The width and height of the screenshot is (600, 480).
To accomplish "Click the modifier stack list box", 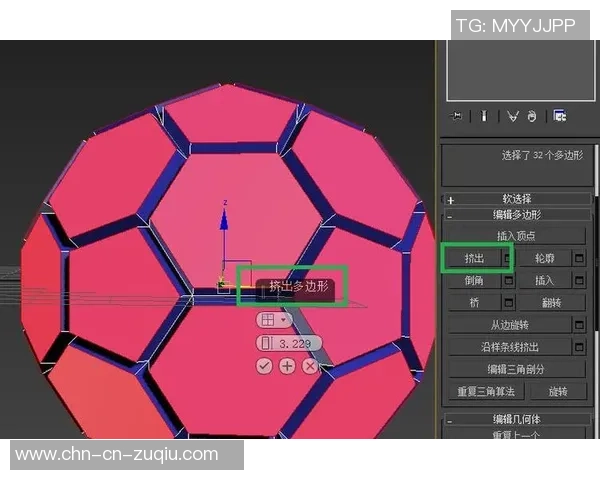I will pos(520,70).
